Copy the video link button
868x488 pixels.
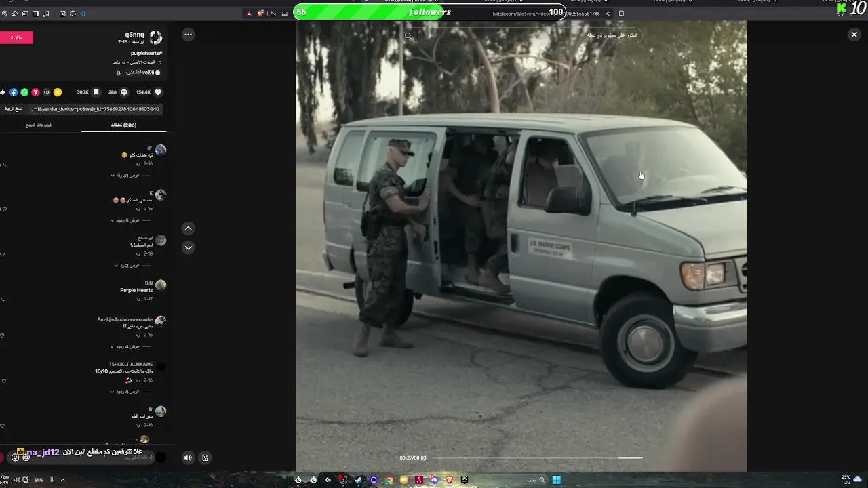point(14,109)
